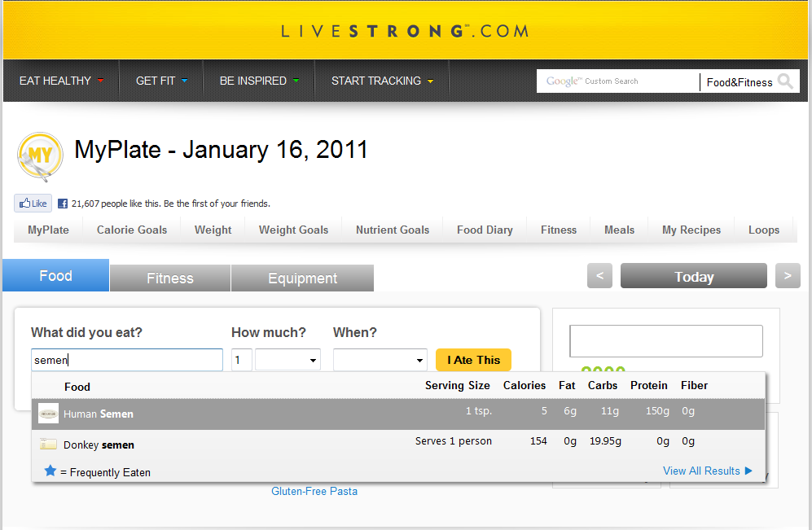The width and height of the screenshot is (812, 530).
Task: Switch to the gray Fitness tab
Action: point(170,278)
